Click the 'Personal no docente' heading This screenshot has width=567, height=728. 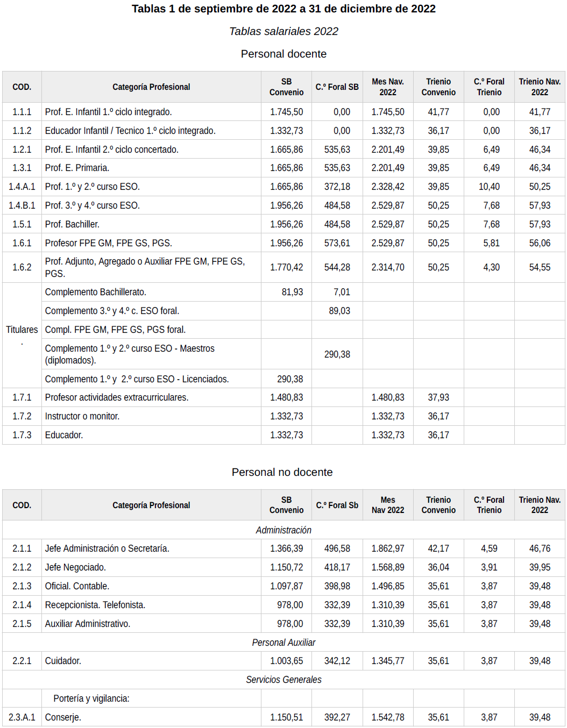click(282, 472)
